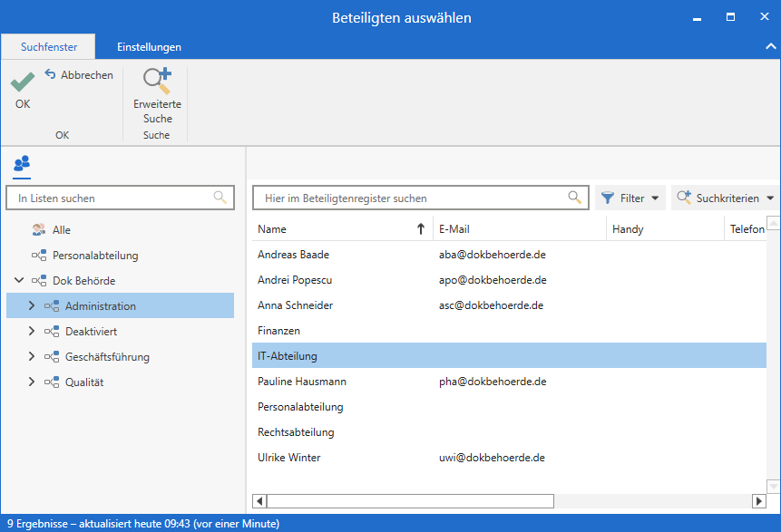Screen dimensions: 781x532
Task: Switch to the Einstellungen tab
Action: pyautogui.click(x=149, y=47)
